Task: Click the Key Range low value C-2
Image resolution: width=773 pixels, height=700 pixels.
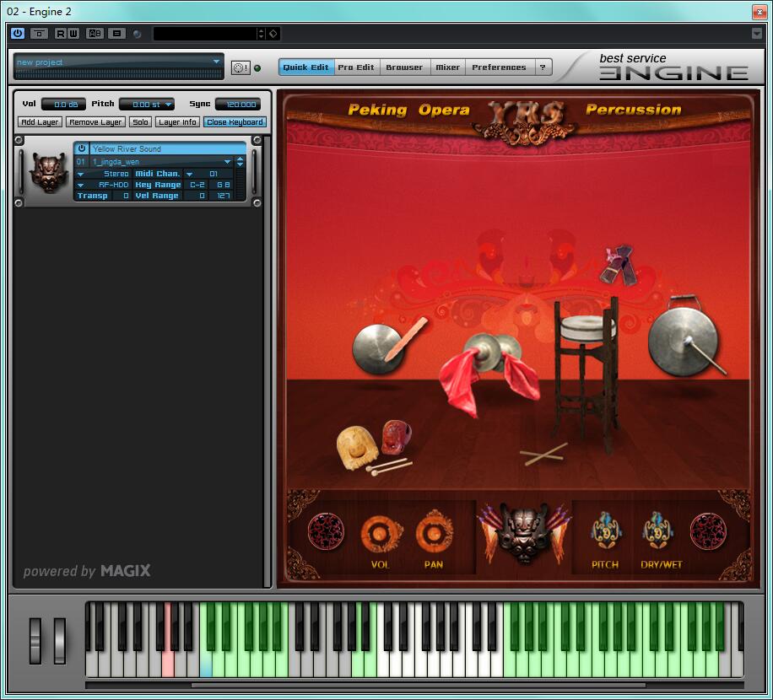Action: click(197, 185)
